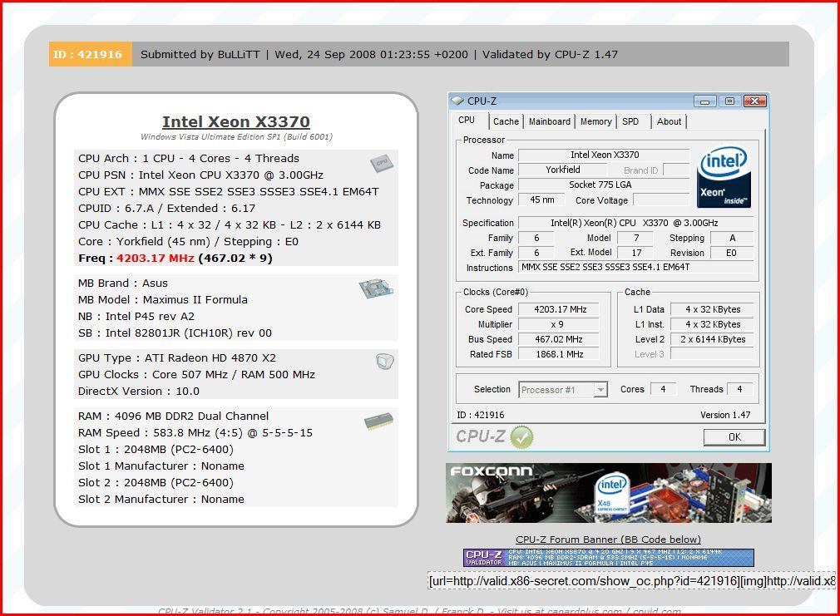Click the Multiplier value x 9
This screenshot has width=840, height=616.
point(559,324)
